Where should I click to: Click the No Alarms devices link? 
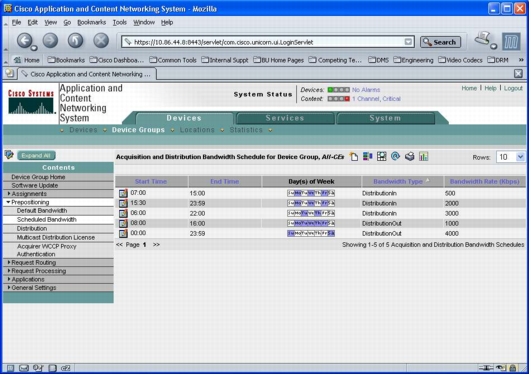366,90
